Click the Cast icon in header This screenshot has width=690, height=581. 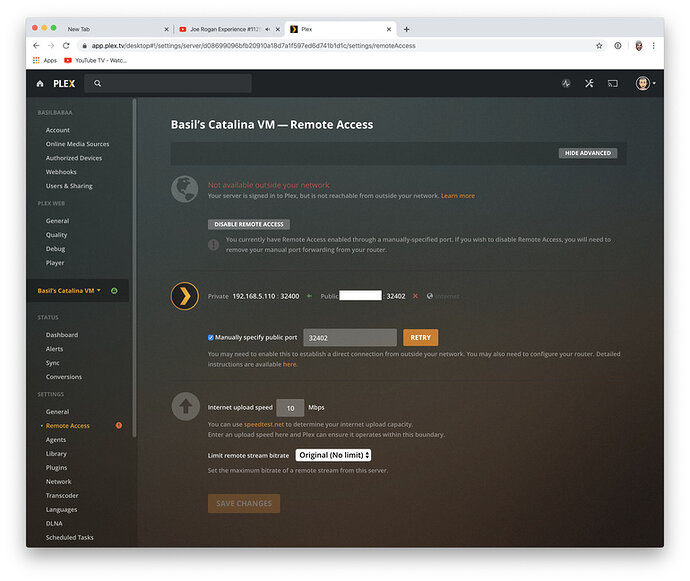point(613,83)
